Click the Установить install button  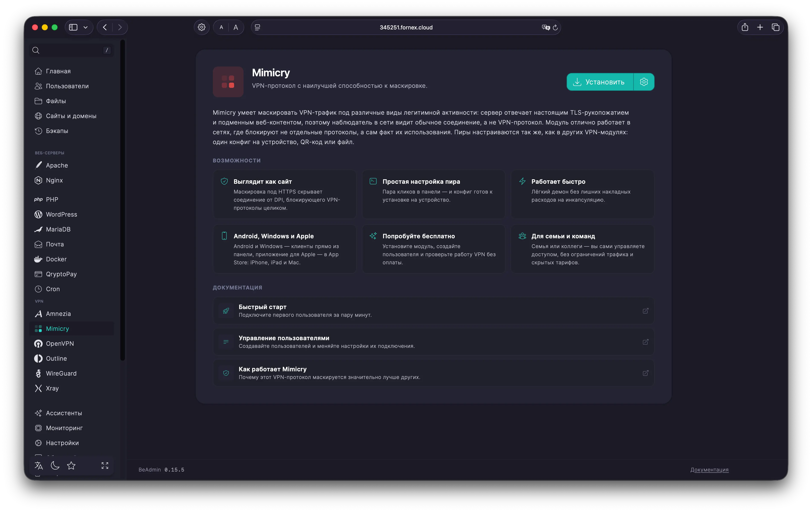pos(600,82)
